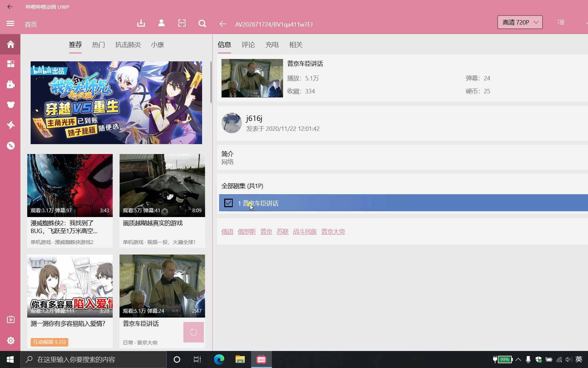Open the compass discover sidebar icon
Screen dimensions: 588x368
11,145
